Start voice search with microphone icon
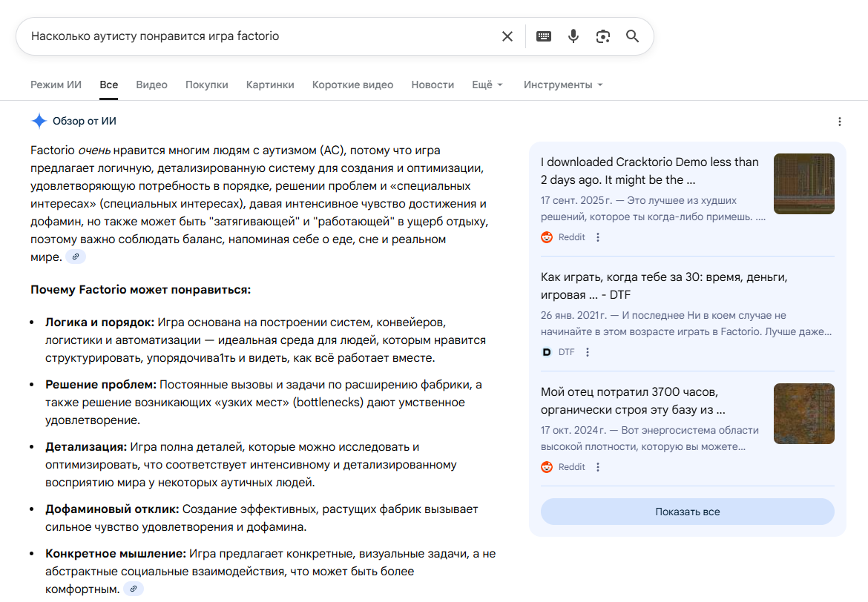The height and width of the screenshot is (602, 868). [573, 36]
